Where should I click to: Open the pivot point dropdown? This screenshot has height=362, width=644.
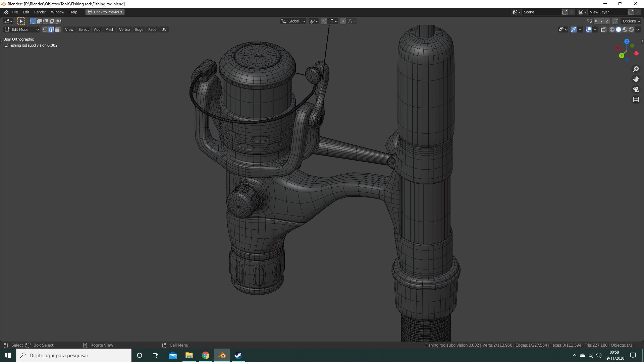(x=314, y=21)
